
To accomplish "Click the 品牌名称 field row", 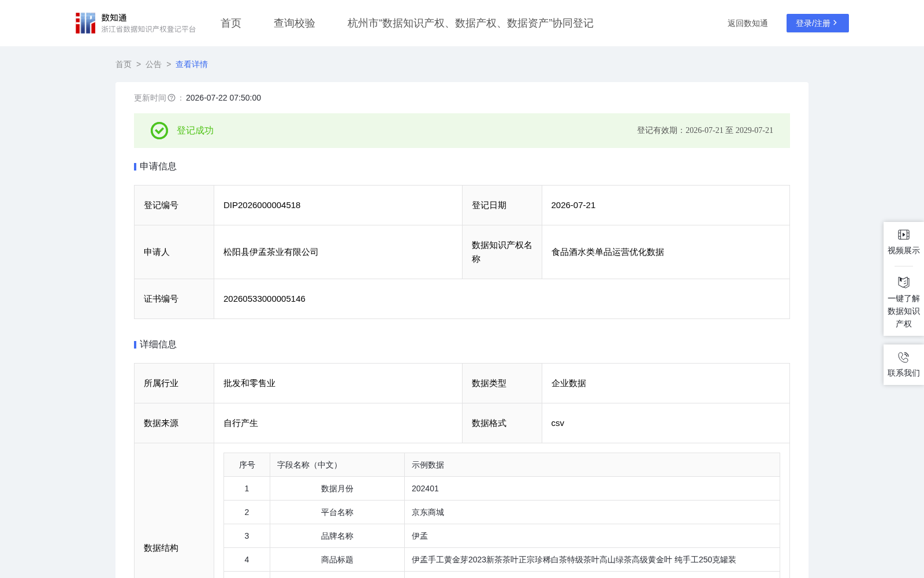I will coord(502,536).
